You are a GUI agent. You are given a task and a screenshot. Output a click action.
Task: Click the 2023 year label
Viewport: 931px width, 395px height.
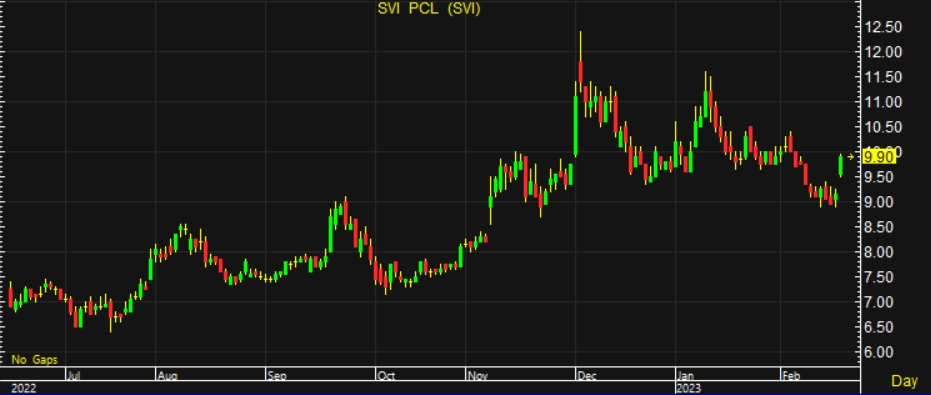[689, 388]
